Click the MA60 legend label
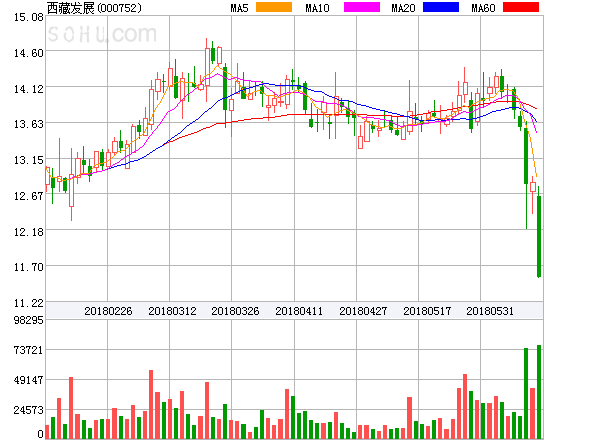 483,8
